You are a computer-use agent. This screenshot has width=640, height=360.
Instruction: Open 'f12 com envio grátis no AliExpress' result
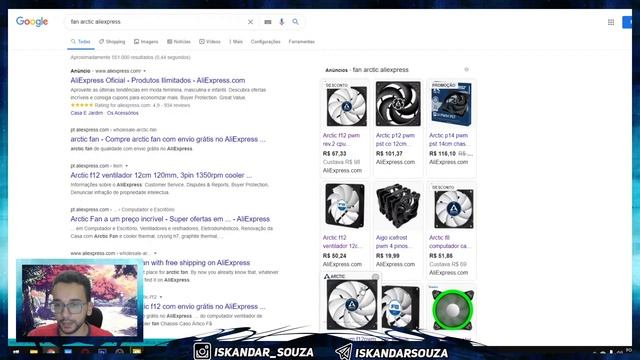[204, 306]
